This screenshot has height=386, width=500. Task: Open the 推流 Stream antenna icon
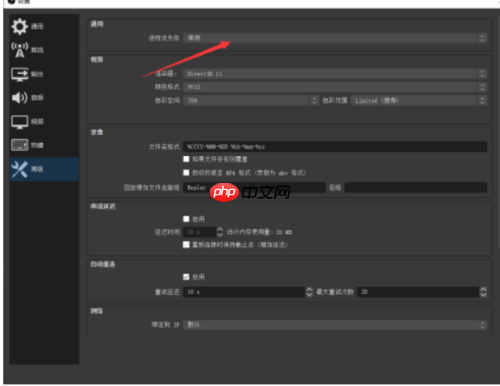click(x=20, y=50)
